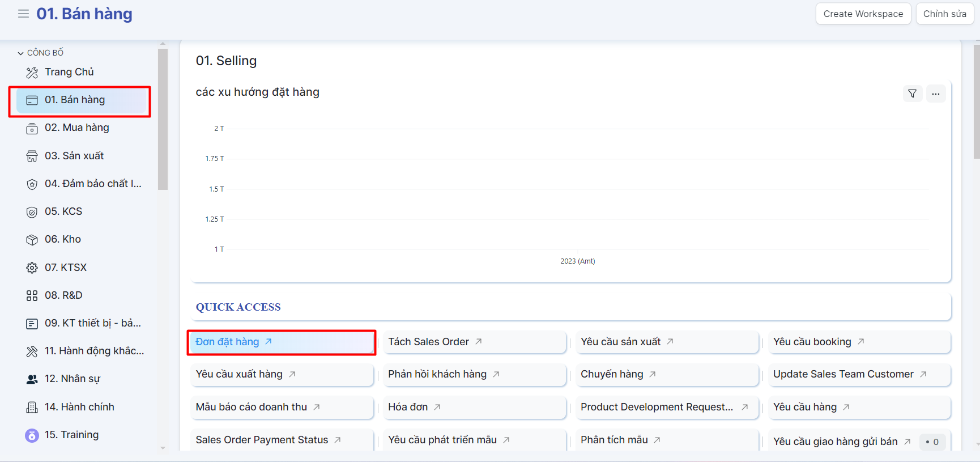
Task: Click the 03. Sản xuất factory icon
Action: point(32,156)
